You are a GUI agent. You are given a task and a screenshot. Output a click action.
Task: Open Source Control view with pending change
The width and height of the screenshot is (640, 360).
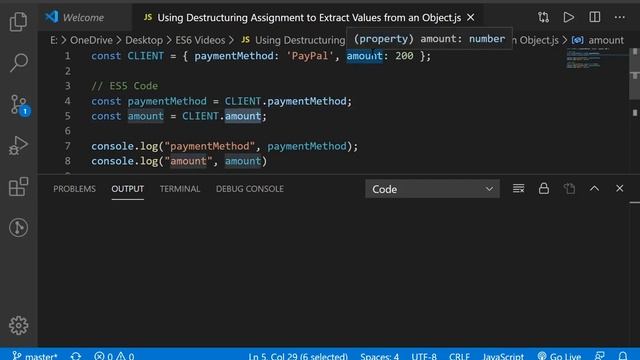pos(19,105)
